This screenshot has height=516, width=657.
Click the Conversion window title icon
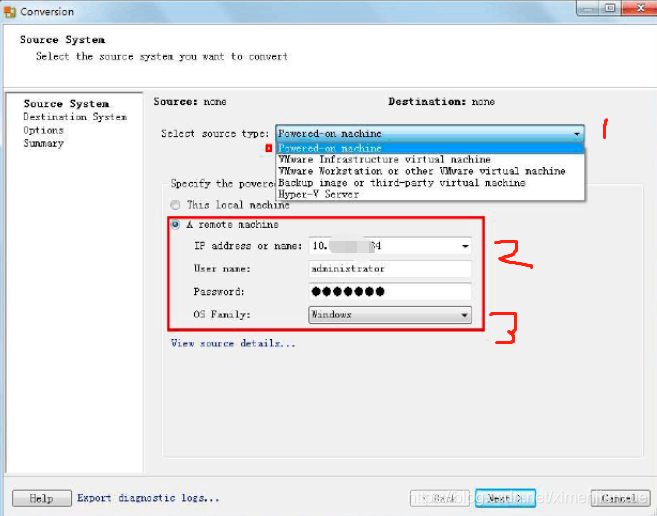pyautogui.click(x=9, y=12)
